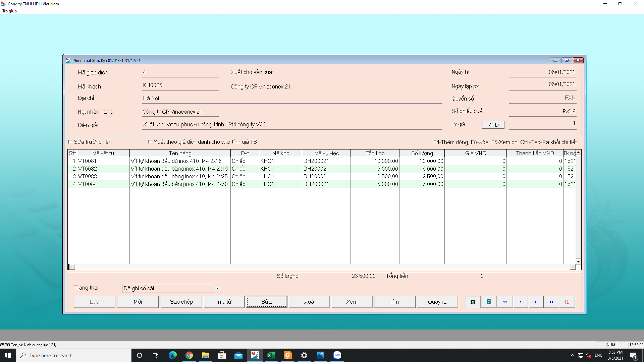Jump to the last record

tap(551, 302)
